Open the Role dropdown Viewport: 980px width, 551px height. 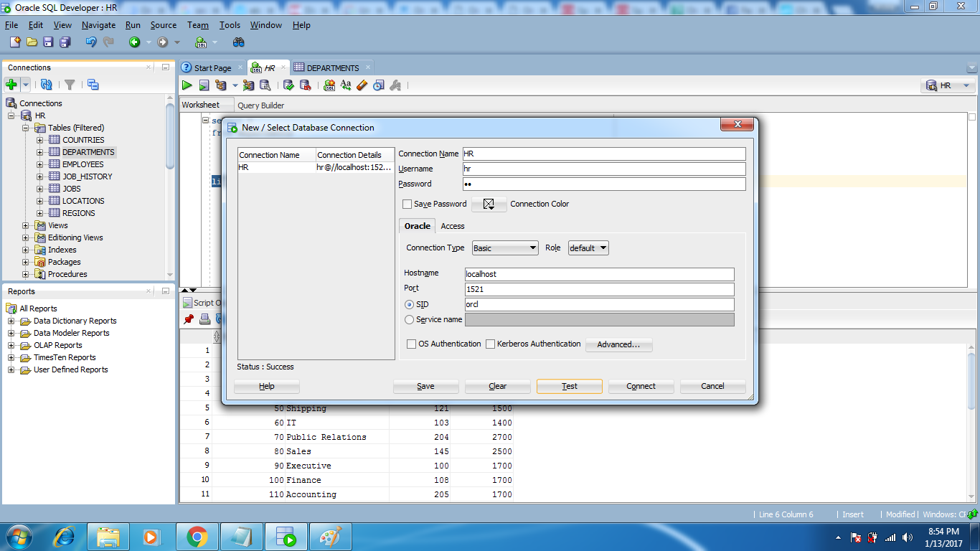[588, 248]
